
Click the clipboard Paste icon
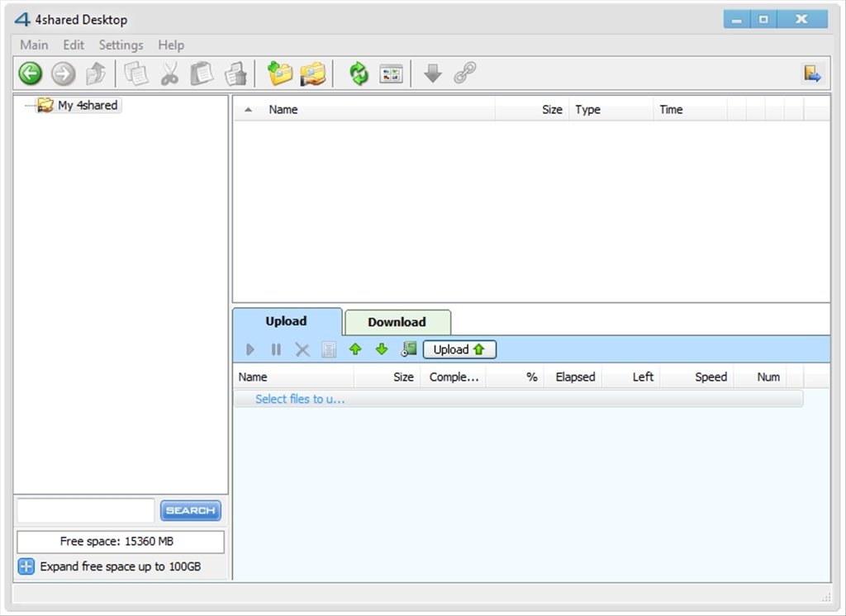(x=202, y=73)
